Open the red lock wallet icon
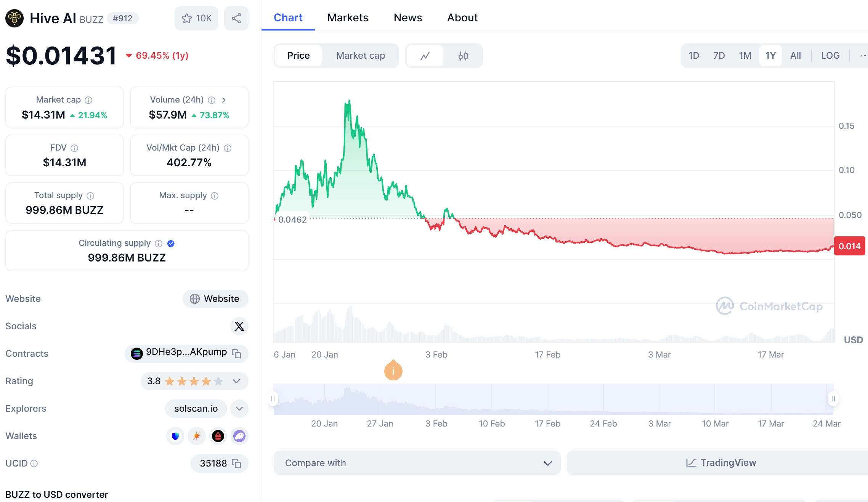Screen dimensions: 868x502 coord(218,436)
